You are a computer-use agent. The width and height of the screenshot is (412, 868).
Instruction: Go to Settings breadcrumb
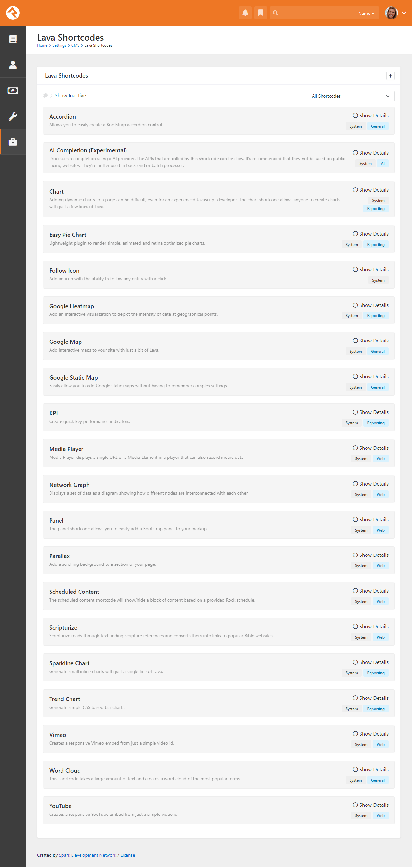[x=59, y=45]
